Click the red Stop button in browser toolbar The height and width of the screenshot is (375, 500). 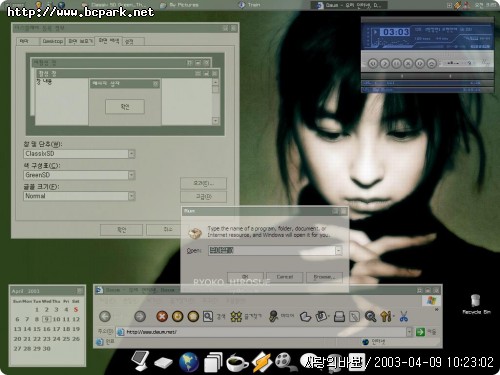click(162, 316)
